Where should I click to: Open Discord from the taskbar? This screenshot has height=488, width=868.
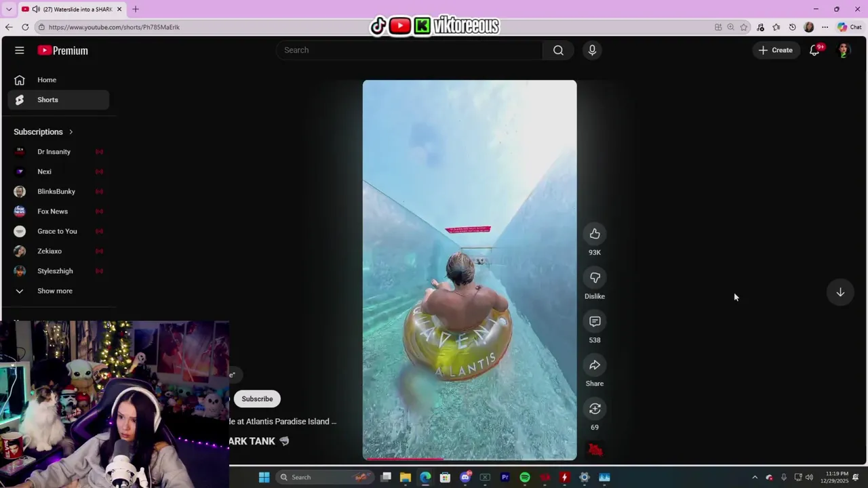pyautogui.click(x=465, y=477)
